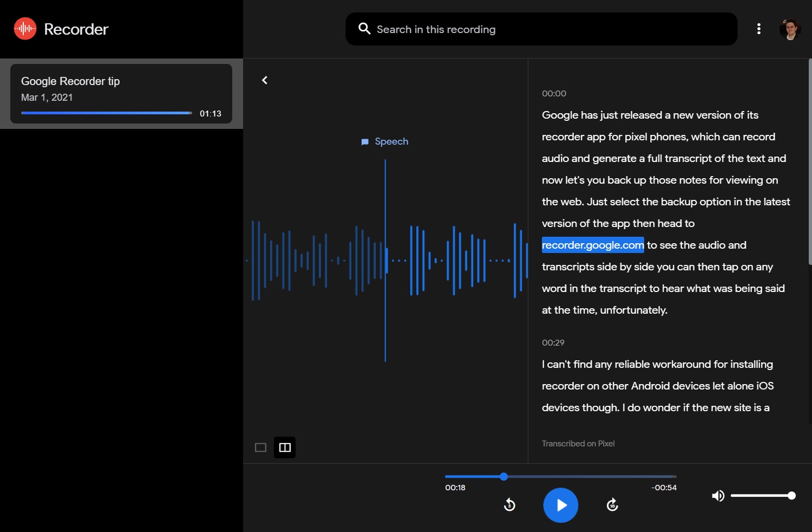Screen dimensions: 812x532
Task: Switch to split side-by-side view layout
Action: click(285, 447)
